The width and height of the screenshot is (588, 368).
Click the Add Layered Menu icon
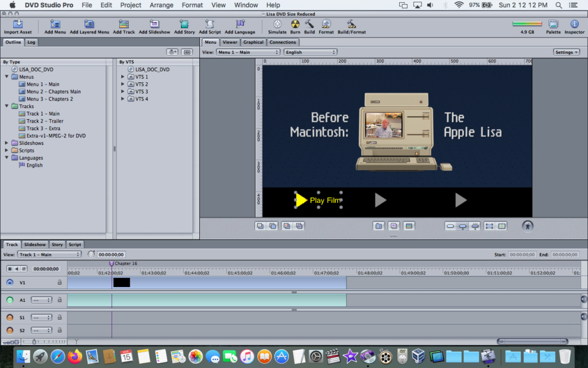point(90,25)
